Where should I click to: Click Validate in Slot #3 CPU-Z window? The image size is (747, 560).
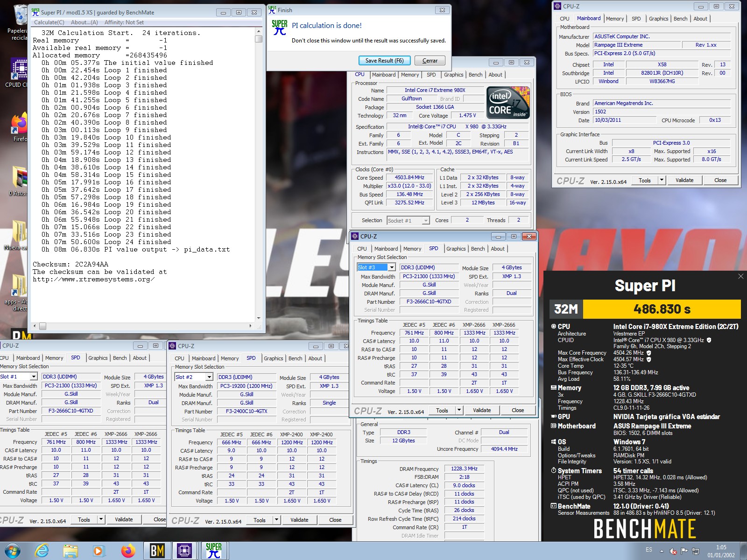pos(482,410)
